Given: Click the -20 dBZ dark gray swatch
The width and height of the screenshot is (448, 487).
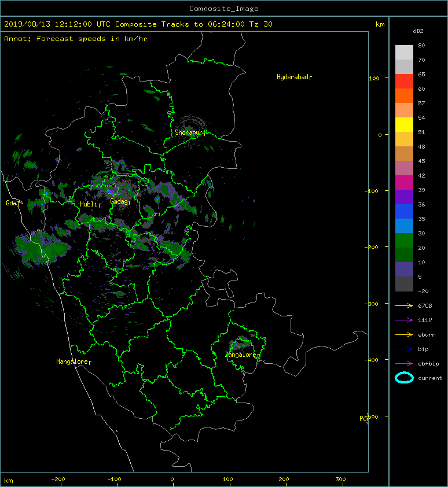Looking at the screenshot, I should [x=404, y=283].
